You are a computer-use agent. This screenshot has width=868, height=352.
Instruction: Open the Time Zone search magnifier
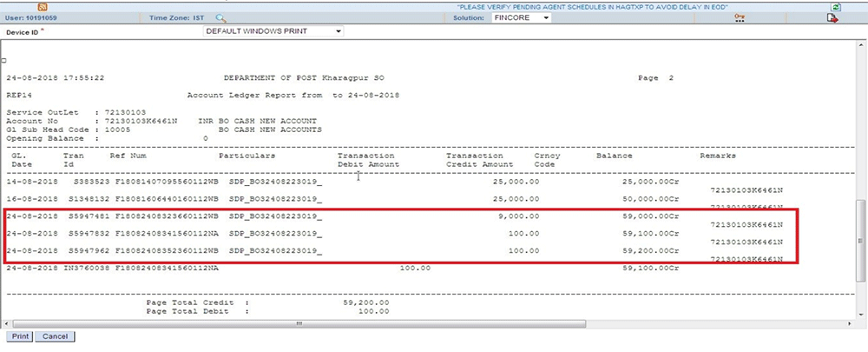[221, 17]
